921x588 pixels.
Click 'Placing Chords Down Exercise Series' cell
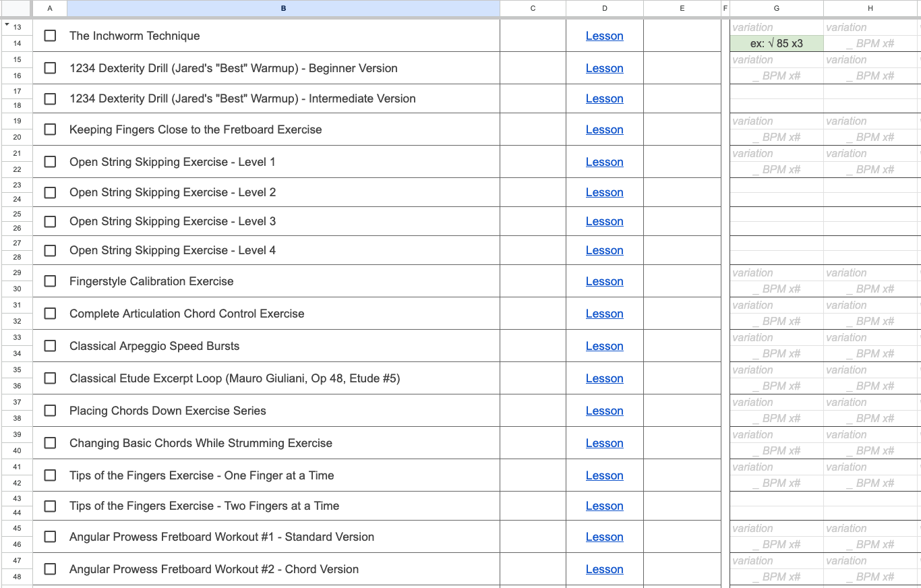pos(283,411)
